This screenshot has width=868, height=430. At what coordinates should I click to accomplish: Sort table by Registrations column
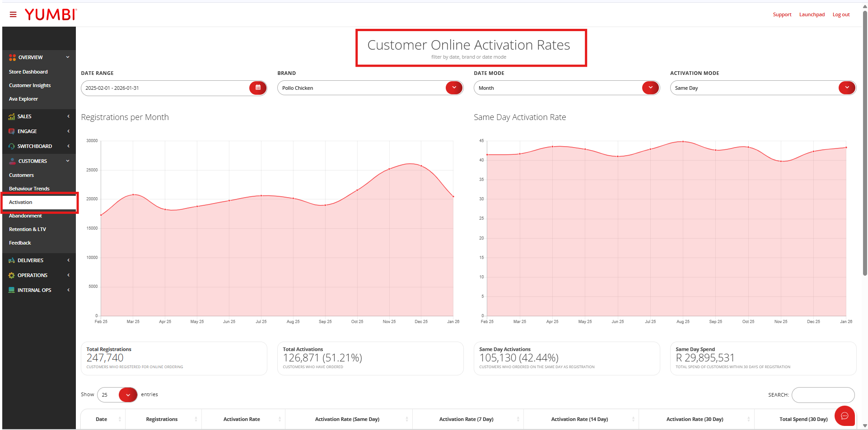coord(163,419)
